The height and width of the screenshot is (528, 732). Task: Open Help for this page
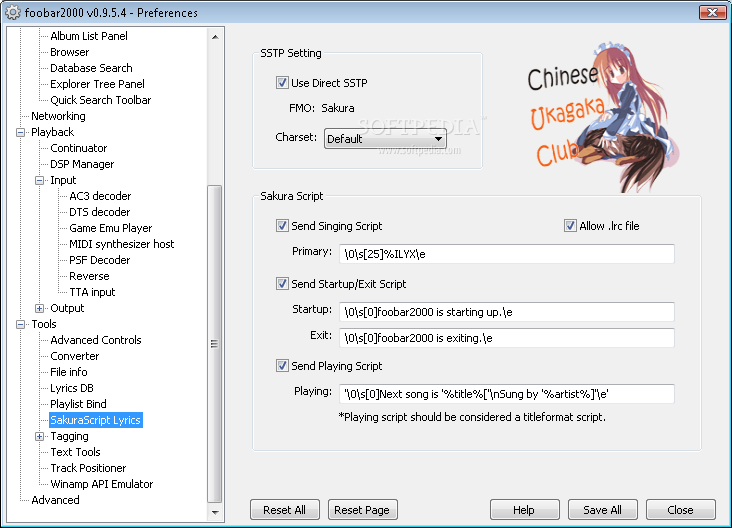click(x=524, y=510)
